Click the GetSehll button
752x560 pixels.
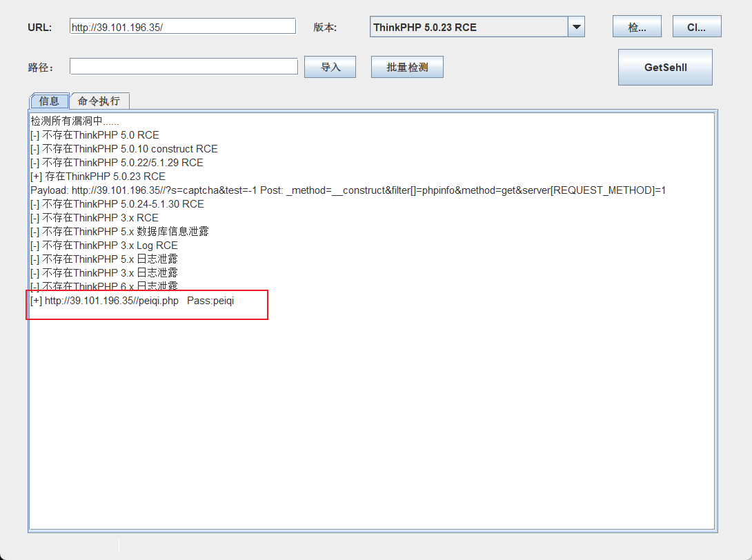[665, 67]
